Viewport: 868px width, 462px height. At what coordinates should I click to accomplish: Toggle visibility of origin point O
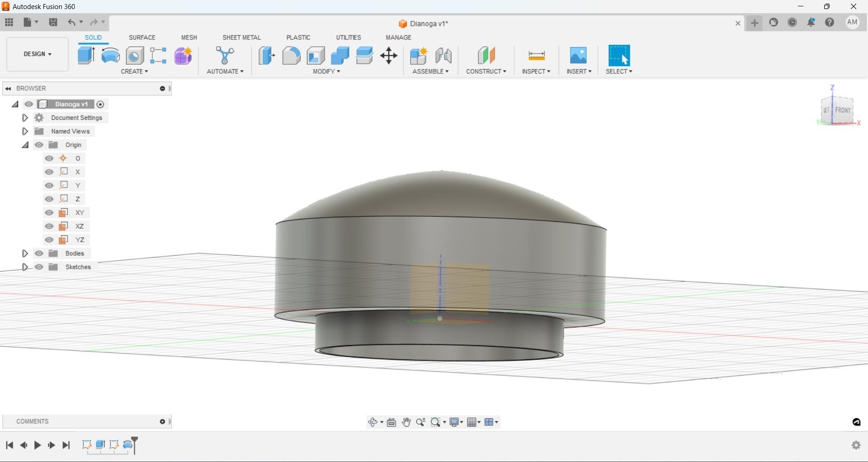[x=49, y=158]
